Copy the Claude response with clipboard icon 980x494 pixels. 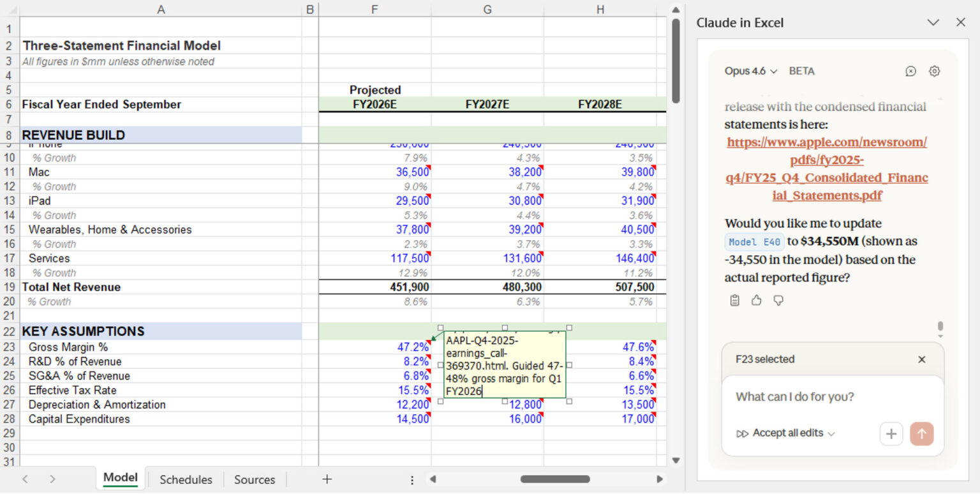[x=735, y=300]
